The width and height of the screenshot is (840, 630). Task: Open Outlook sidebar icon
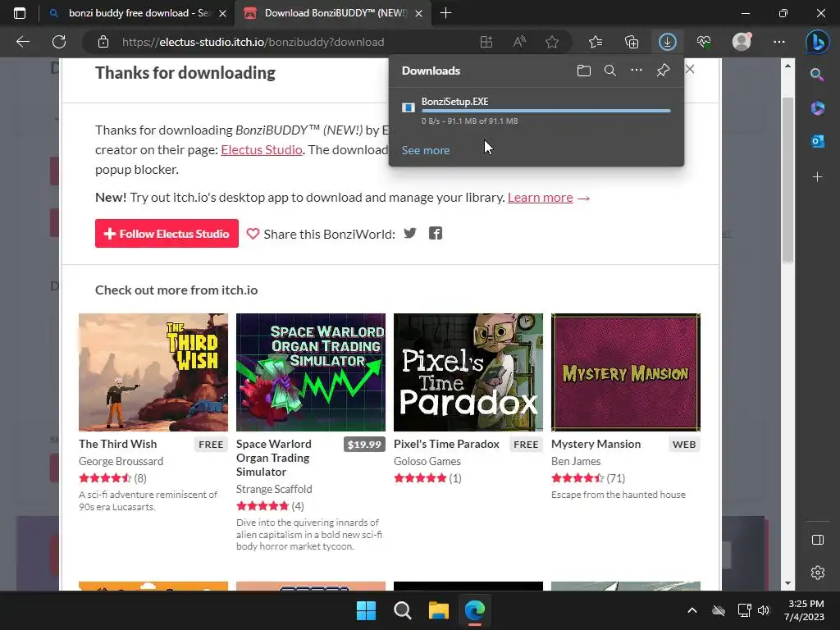(x=817, y=141)
